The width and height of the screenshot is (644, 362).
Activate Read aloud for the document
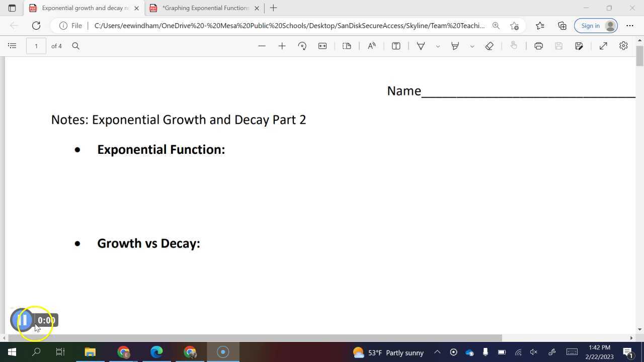[x=371, y=46]
